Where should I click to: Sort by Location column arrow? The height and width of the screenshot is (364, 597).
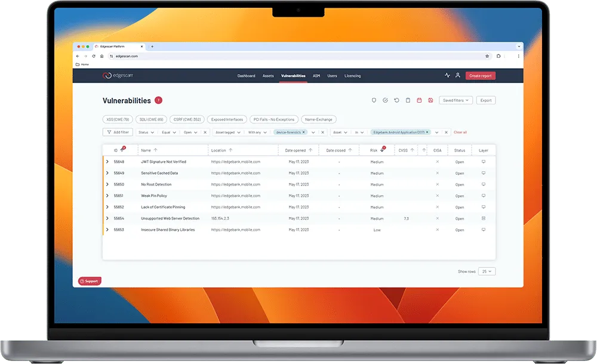coord(230,150)
